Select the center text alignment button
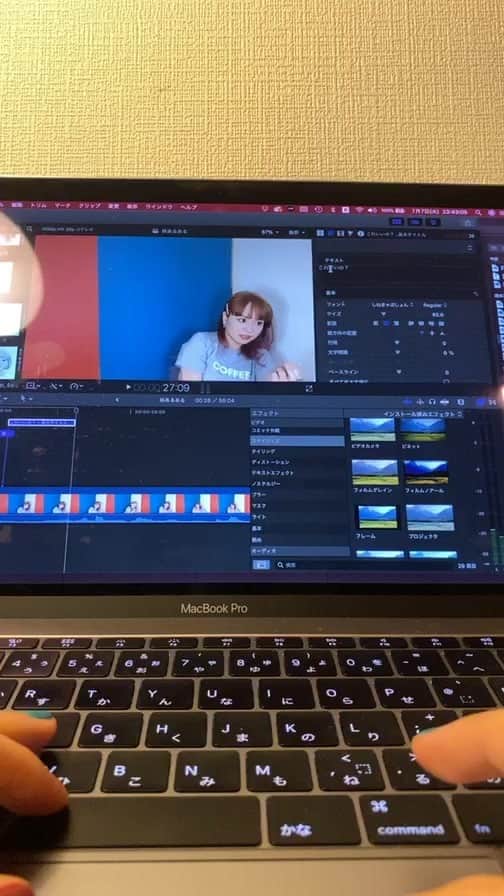This screenshot has width=504, height=896. [x=388, y=323]
